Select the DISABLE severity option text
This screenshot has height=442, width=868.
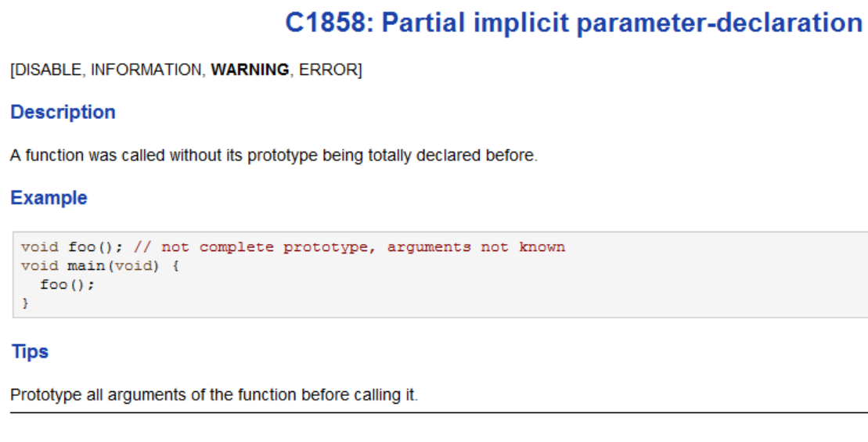click(x=48, y=70)
